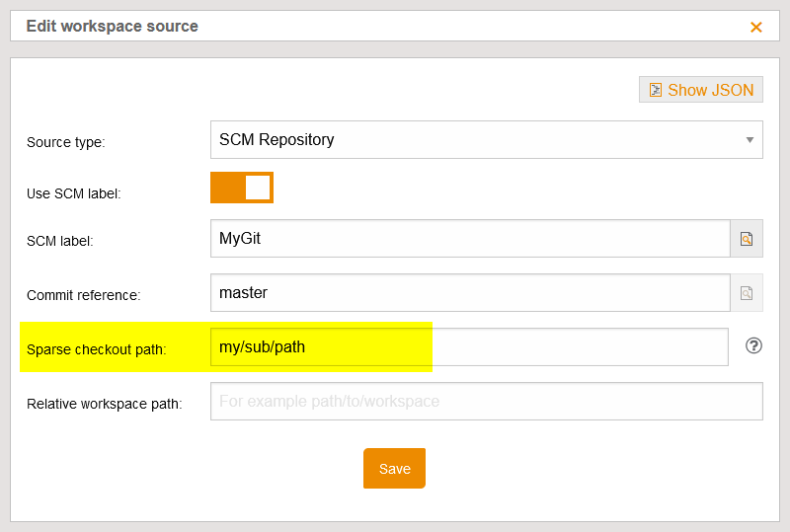This screenshot has height=532, width=790.
Task: Click the SCM label text field
Action: point(470,238)
